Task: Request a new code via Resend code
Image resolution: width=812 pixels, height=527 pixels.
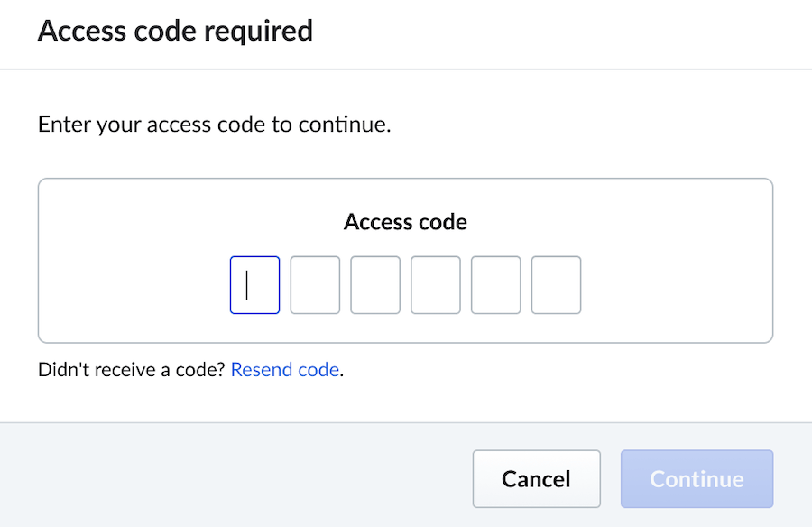Action: (x=285, y=370)
